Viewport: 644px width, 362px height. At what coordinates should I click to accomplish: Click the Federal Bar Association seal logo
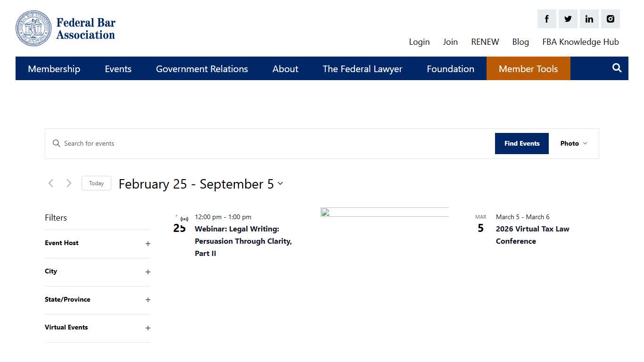click(33, 28)
